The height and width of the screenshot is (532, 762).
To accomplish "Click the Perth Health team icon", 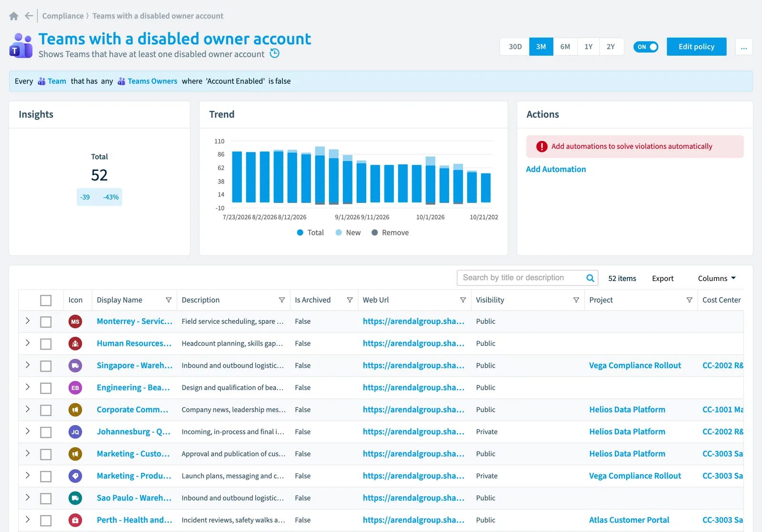I will 75,520.
